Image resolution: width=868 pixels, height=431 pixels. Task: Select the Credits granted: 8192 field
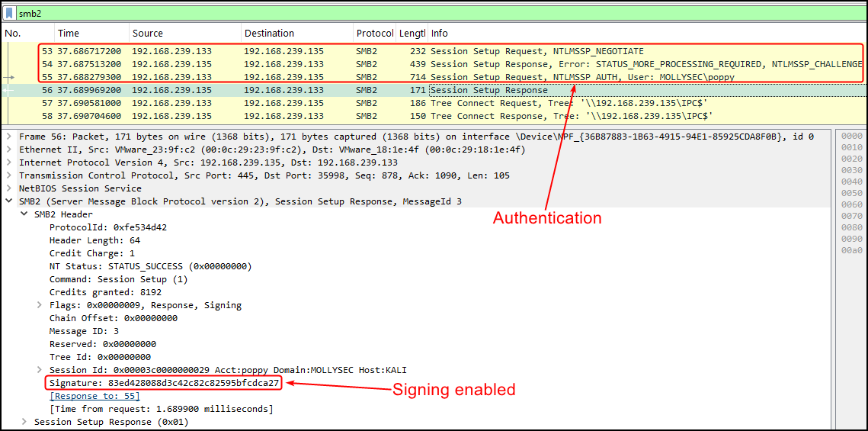point(105,292)
